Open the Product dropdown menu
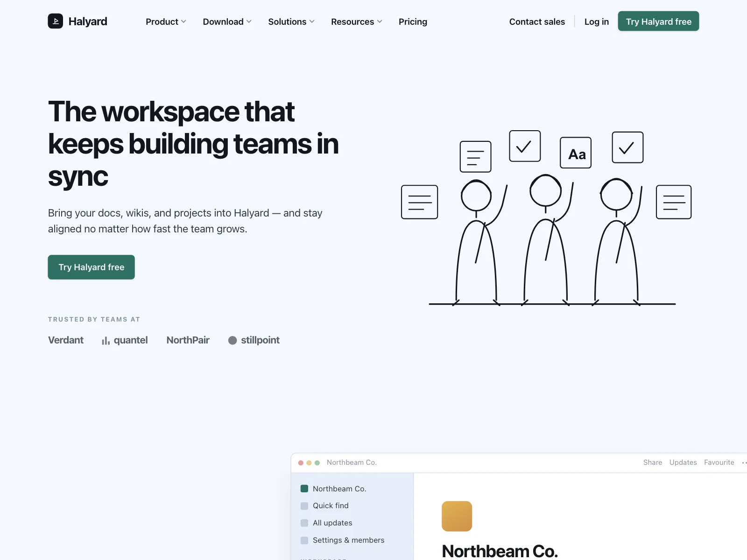This screenshot has height=560, width=747. [166, 21]
